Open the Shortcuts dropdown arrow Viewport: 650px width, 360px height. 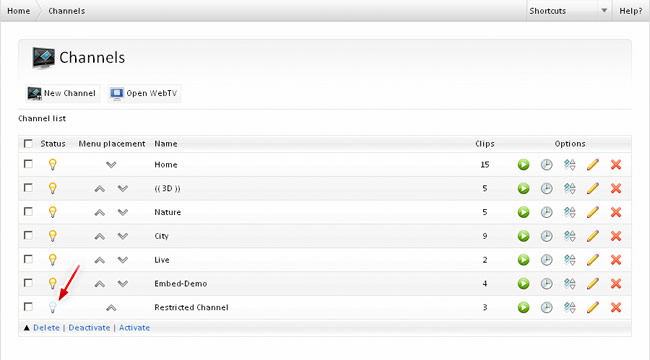(x=604, y=11)
